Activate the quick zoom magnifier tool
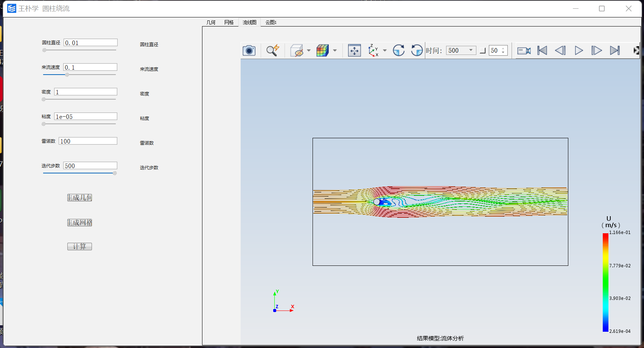This screenshot has width=644, height=348. (x=273, y=50)
